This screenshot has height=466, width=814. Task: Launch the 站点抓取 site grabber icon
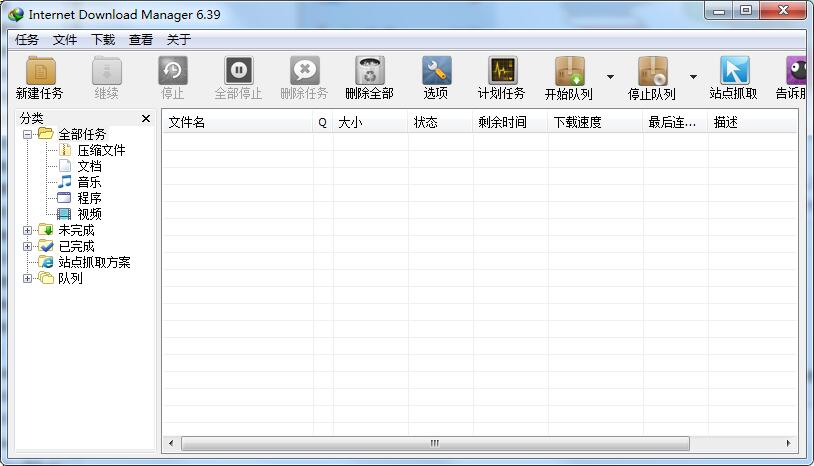pyautogui.click(x=735, y=71)
